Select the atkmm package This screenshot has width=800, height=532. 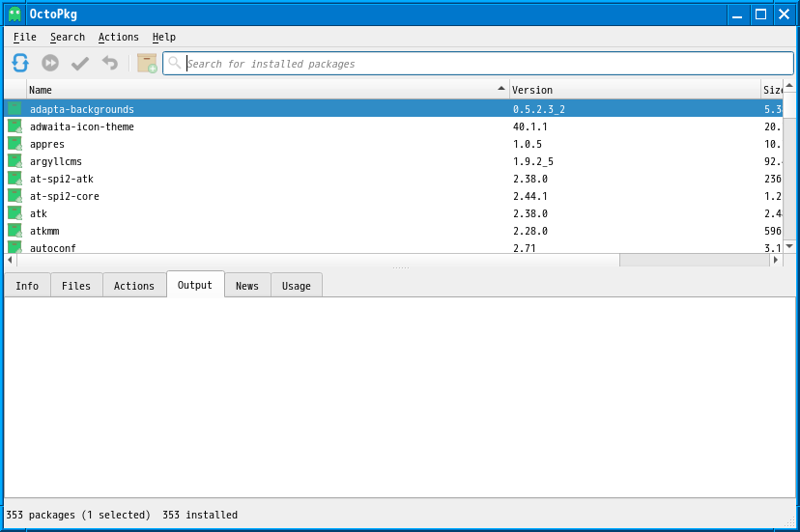393,230
